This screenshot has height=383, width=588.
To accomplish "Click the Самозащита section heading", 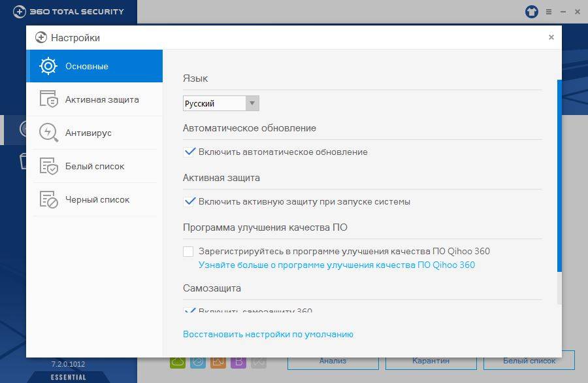I will click(212, 288).
